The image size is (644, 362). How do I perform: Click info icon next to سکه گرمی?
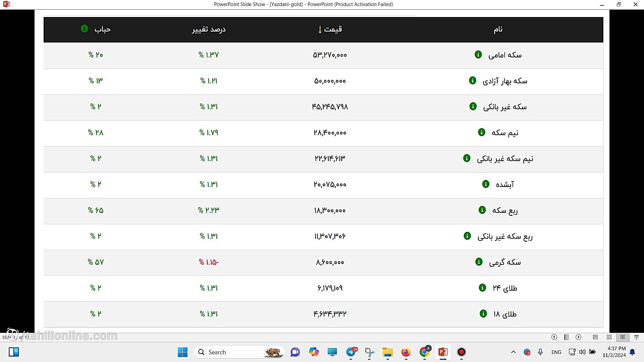pos(479,261)
